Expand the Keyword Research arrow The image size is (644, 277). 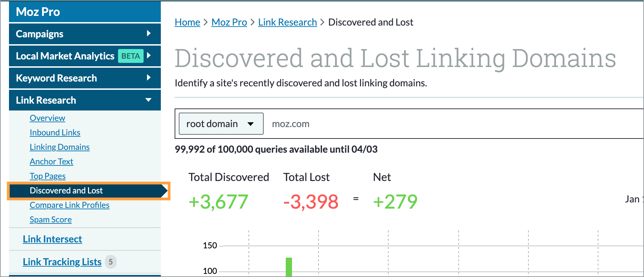[x=149, y=78]
